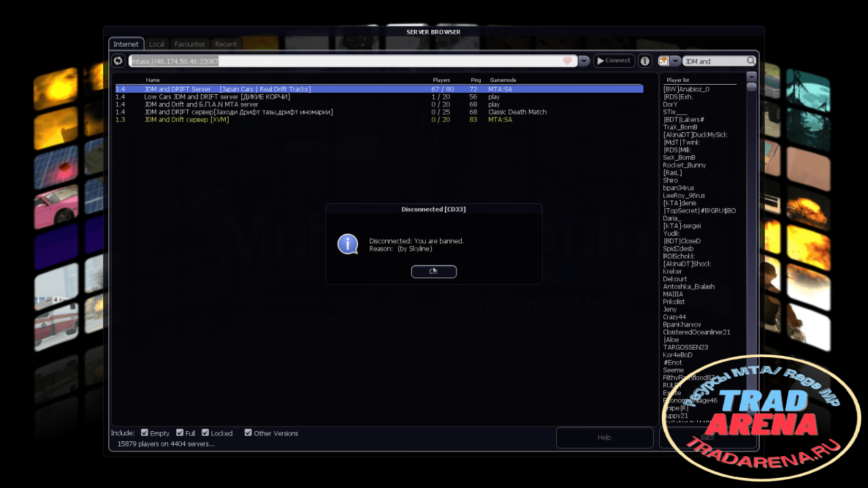This screenshot has height=488, width=868.
Task: Click the Connect button
Action: click(614, 61)
